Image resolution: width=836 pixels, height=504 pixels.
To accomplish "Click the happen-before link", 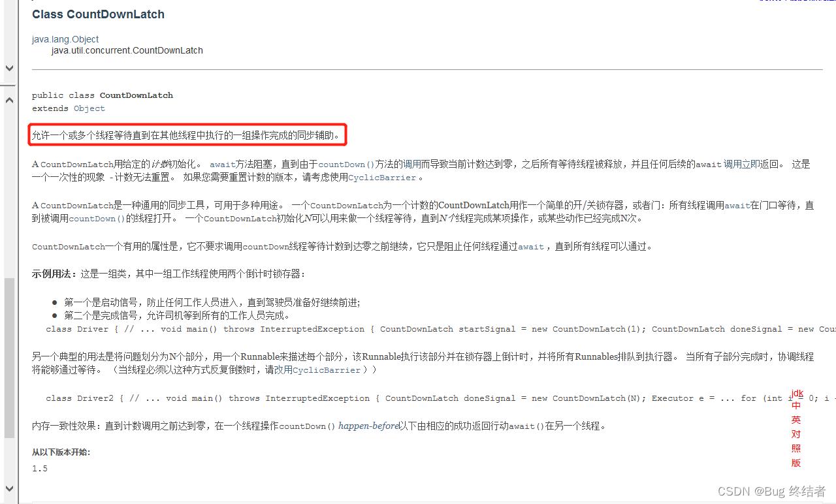I will pos(368,426).
